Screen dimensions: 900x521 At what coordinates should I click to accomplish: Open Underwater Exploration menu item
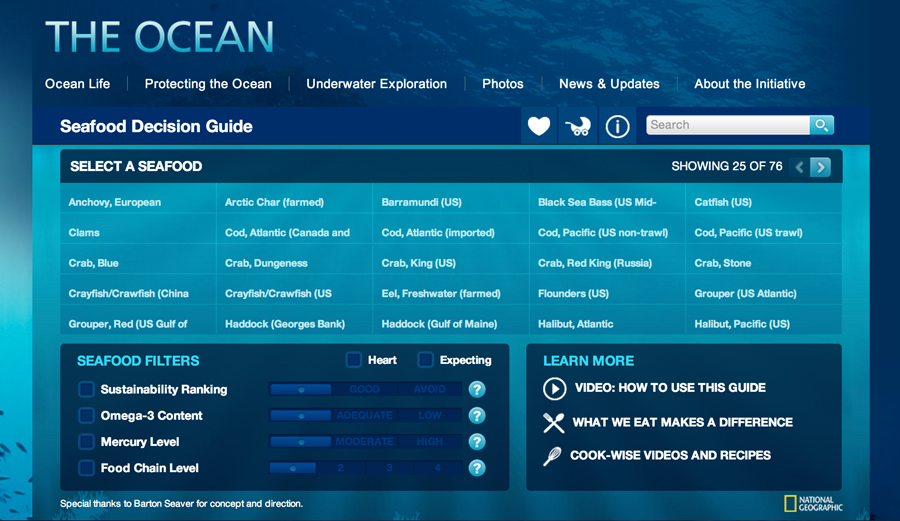click(377, 84)
